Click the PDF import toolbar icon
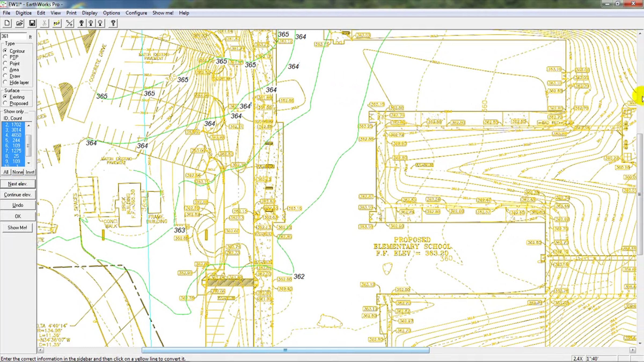 point(57,23)
